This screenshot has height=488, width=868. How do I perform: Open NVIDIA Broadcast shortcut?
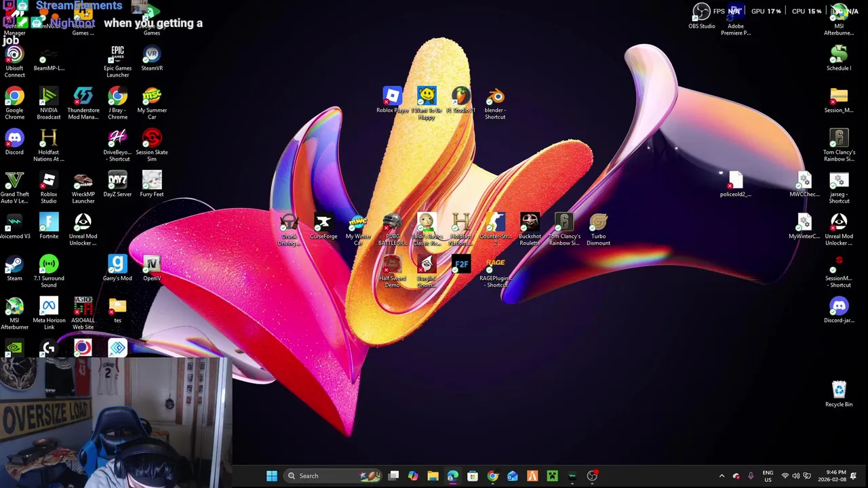coord(49,103)
